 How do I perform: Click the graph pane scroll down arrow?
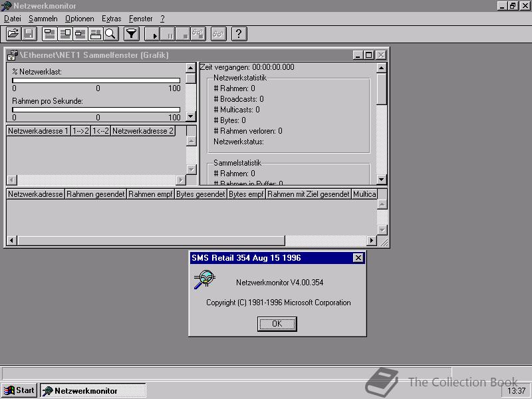pyautogui.click(x=191, y=116)
